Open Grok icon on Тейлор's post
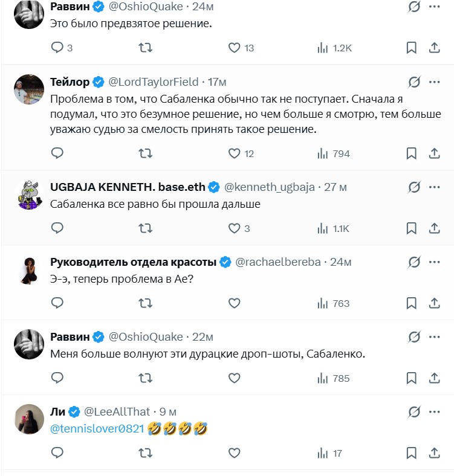The width and height of the screenshot is (454, 476). pyautogui.click(x=414, y=82)
